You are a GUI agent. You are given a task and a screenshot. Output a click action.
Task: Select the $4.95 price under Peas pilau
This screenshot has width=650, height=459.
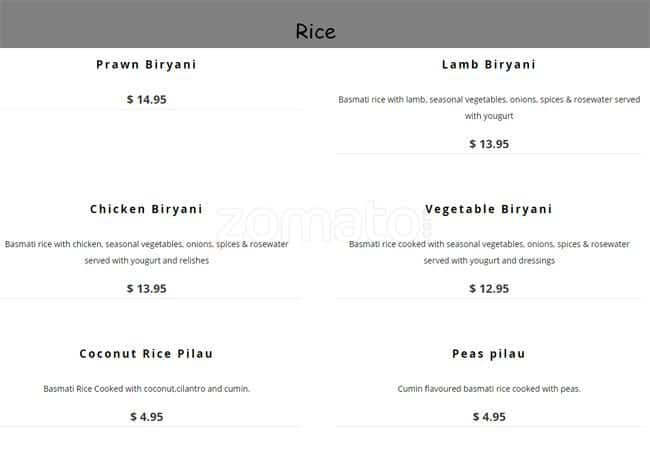[489, 417]
